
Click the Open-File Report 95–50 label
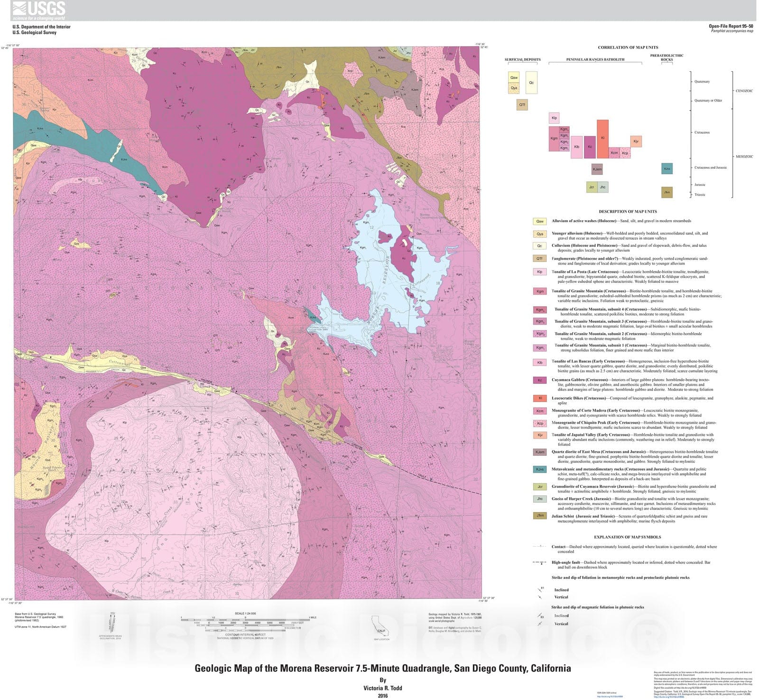[x=731, y=26]
